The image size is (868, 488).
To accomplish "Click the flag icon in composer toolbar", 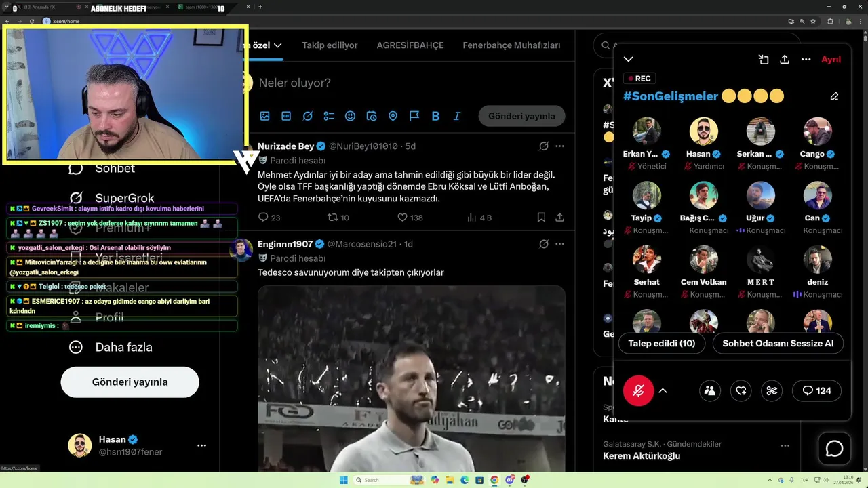I will [x=414, y=116].
